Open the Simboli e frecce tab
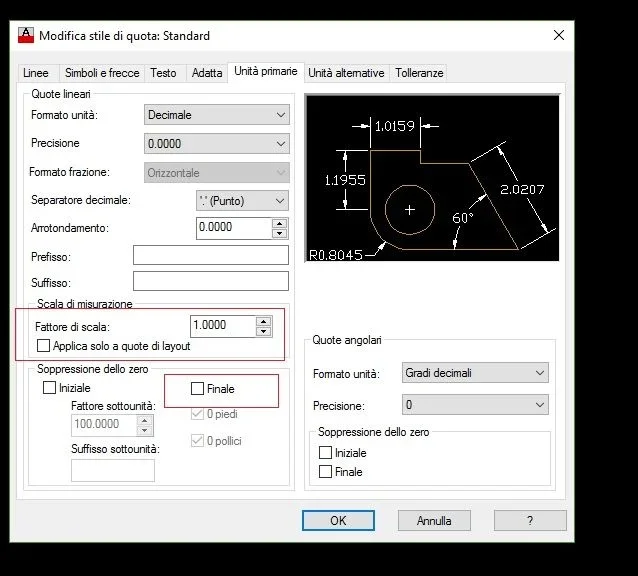 pos(102,73)
